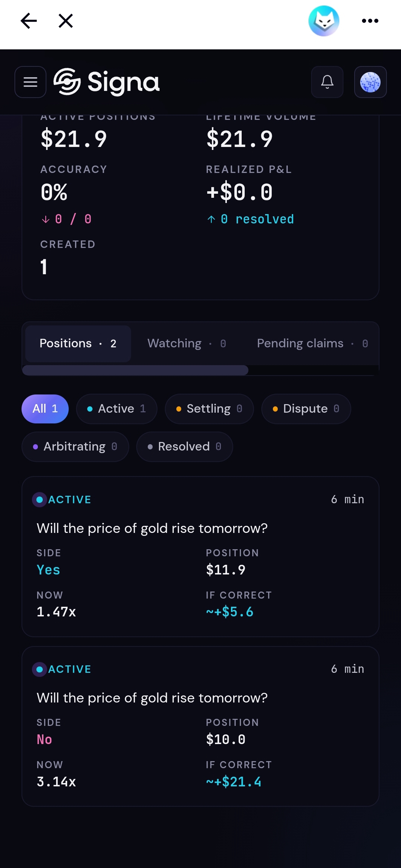401x868 pixels.
Task: Switch to the Watching tab
Action: [x=187, y=344]
